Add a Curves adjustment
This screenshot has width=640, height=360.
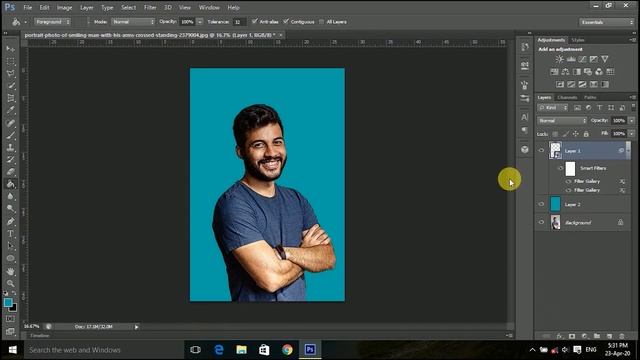click(x=582, y=59)
